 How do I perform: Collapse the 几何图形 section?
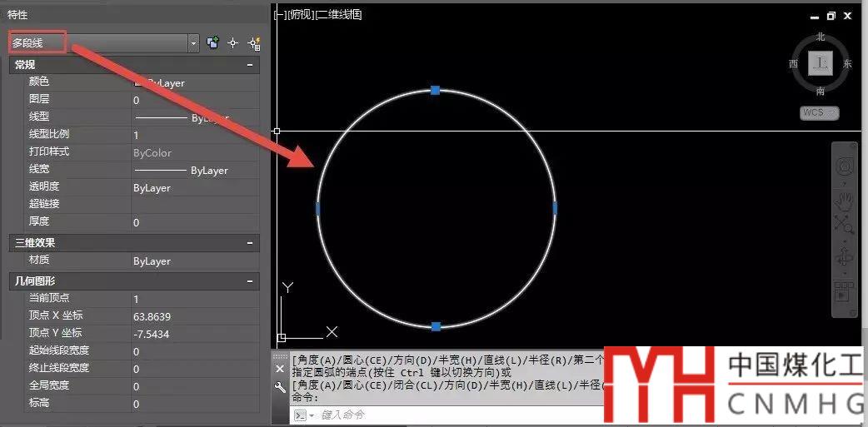click(x=249, y=281)
